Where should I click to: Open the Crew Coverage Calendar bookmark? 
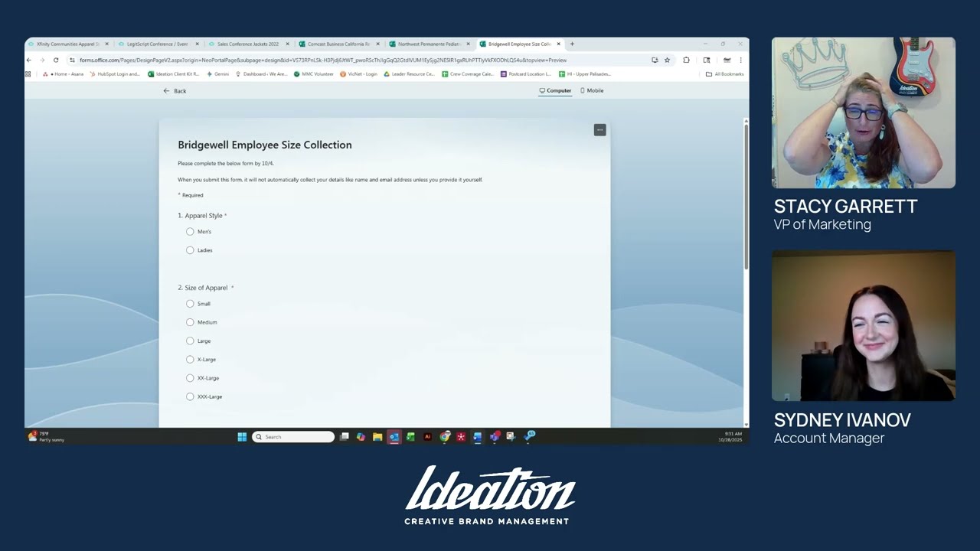pos(468,74)
